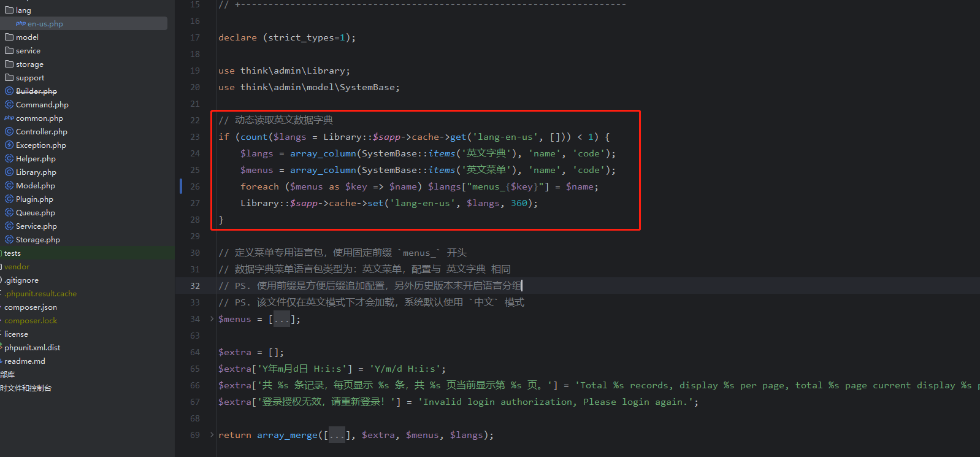Select the Helper.php file name

tap(36, 159)
